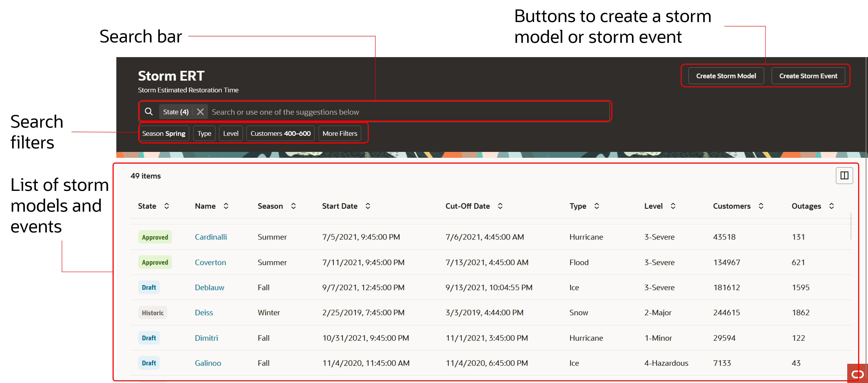868x383 pixels.
Task: Open the column management icon above the table
Action: tap(844, 175)
